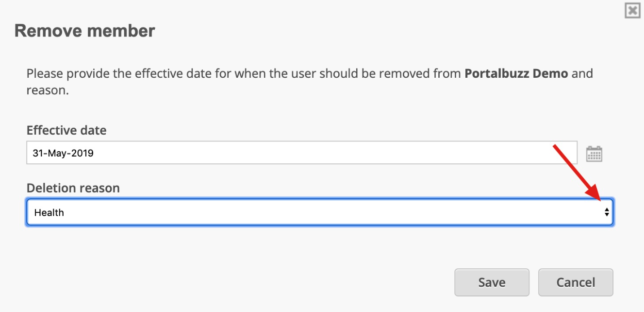The height and width of the screenshot is (312, 644).
Task: Click the 31-May-2019 date text
Action: click(x=63, y=153)
